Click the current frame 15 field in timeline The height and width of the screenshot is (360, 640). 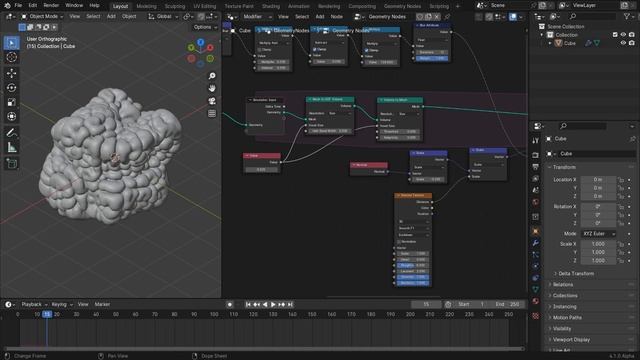[426, 304]
